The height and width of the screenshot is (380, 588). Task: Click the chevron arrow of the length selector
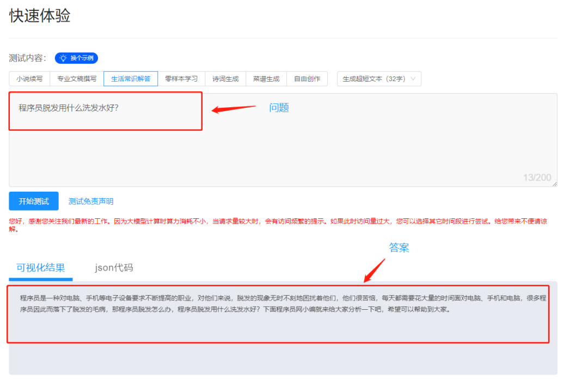[413, 79]
